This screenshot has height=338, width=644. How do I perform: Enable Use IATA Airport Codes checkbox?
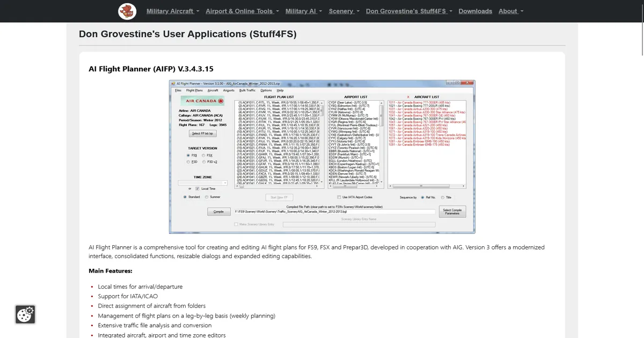pos(339,197)
